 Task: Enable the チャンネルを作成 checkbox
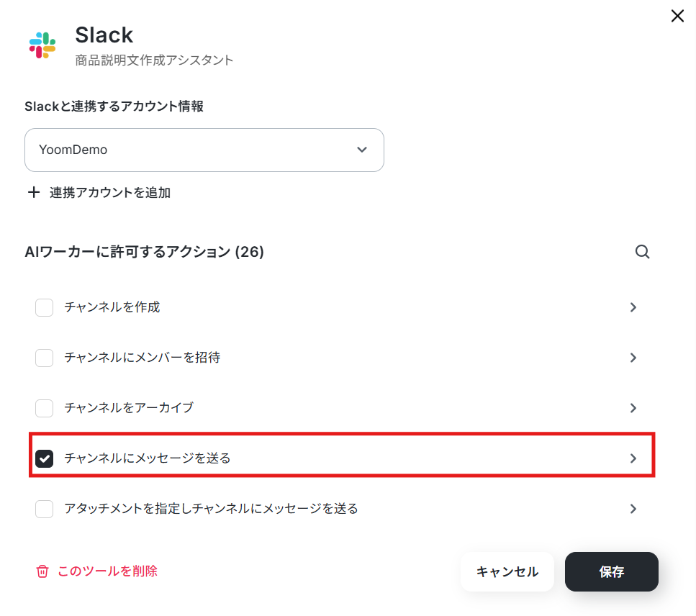[45, 307]
